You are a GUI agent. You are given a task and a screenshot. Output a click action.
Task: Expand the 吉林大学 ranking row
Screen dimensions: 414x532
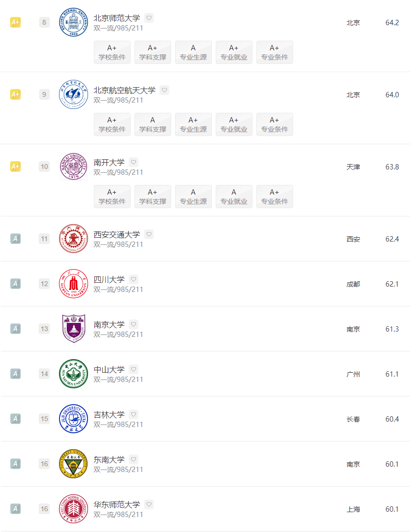click(206, 419)
